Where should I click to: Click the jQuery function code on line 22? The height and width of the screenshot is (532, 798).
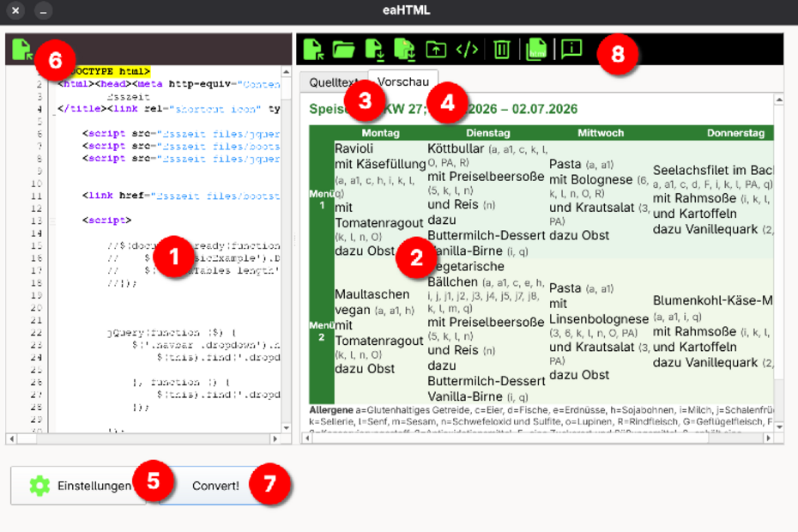[x=172, y=332]
